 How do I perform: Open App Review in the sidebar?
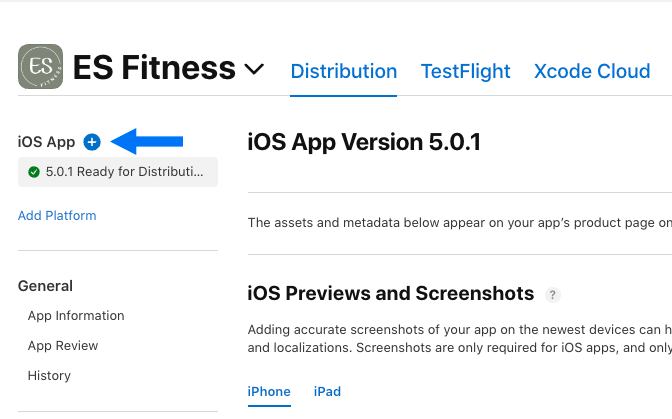coord(63,346)
